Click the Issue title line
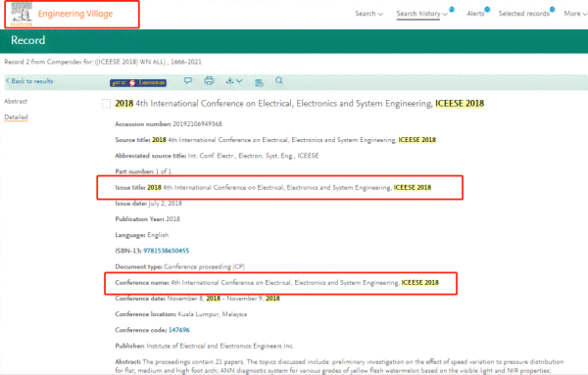The width and height of the screenshot is (588, 375). (273, 187)
